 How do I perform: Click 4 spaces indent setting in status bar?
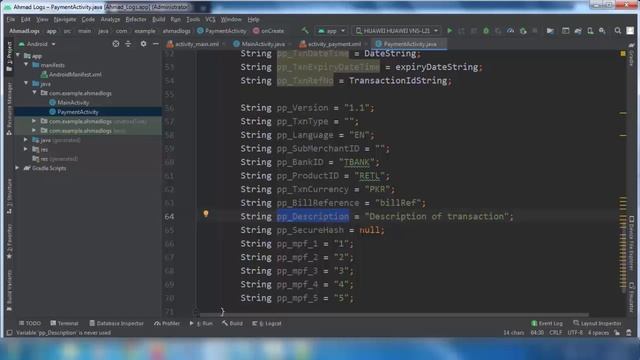pos(598,333)
